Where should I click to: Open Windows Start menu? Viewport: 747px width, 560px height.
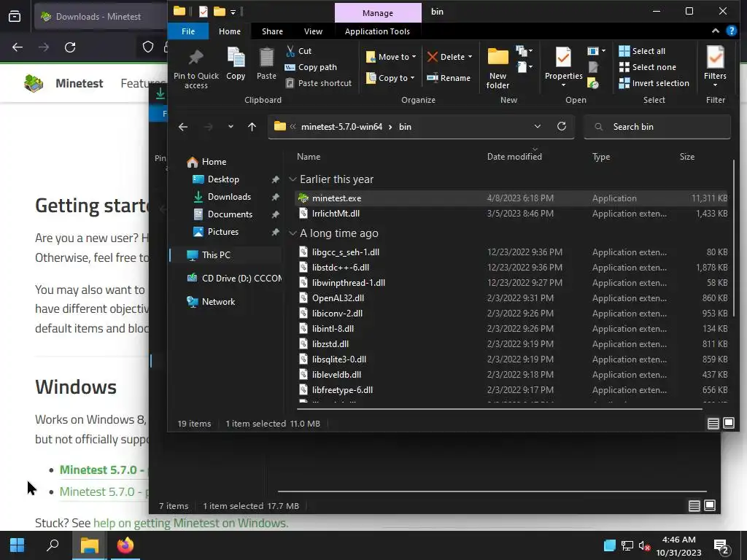(x=18, y=545)
